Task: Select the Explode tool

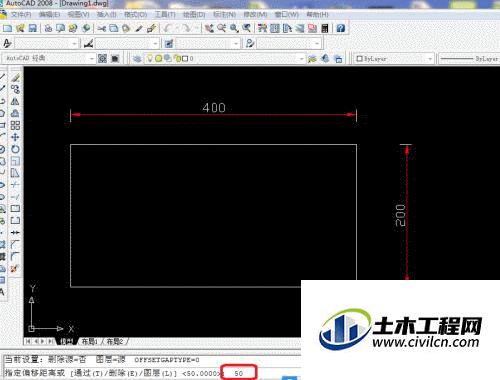Action: pyautogui.click(x=14, y=268)
